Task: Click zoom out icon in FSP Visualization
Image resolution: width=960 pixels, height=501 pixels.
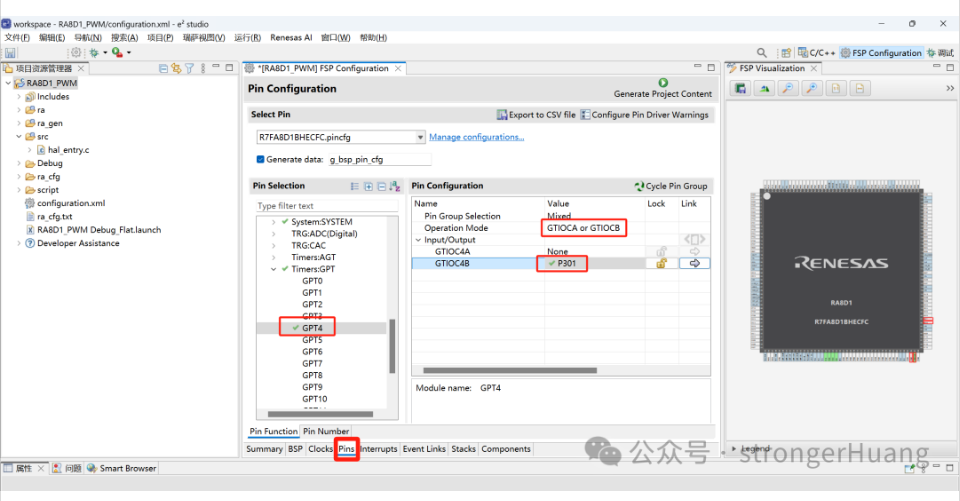Action: [x=788, y=89]
